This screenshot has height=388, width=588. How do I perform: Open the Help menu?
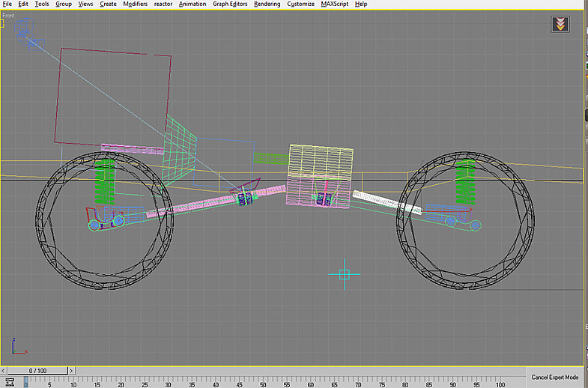pos(361,4)
